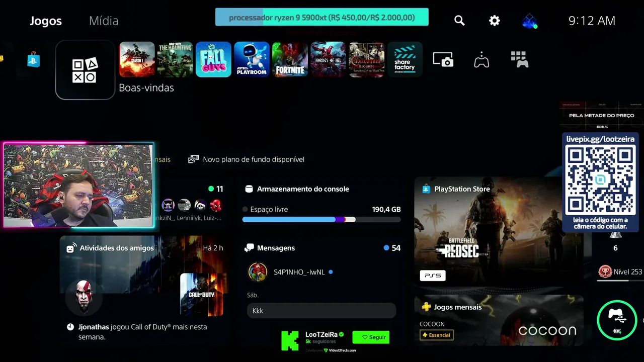Click the PS5 label on Battlefield card

click(x=433, y=276)
